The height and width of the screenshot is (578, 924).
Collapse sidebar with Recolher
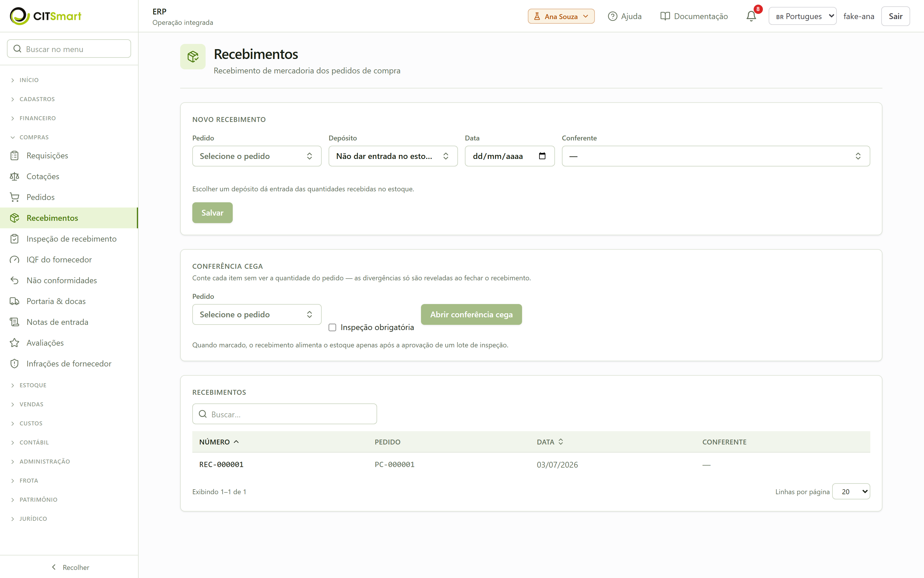[x=70, y=568]
